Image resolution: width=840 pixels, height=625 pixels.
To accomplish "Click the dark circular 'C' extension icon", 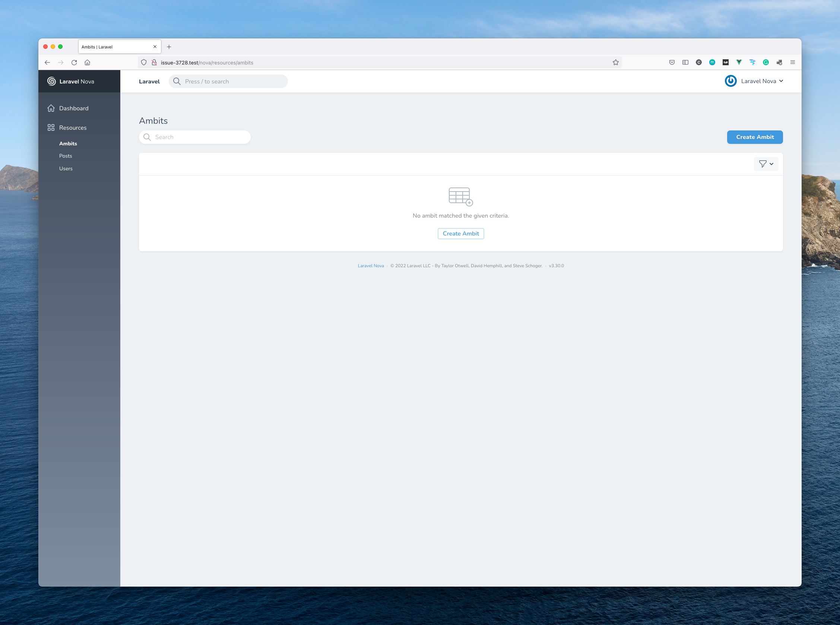I will [x=698, y=62].
